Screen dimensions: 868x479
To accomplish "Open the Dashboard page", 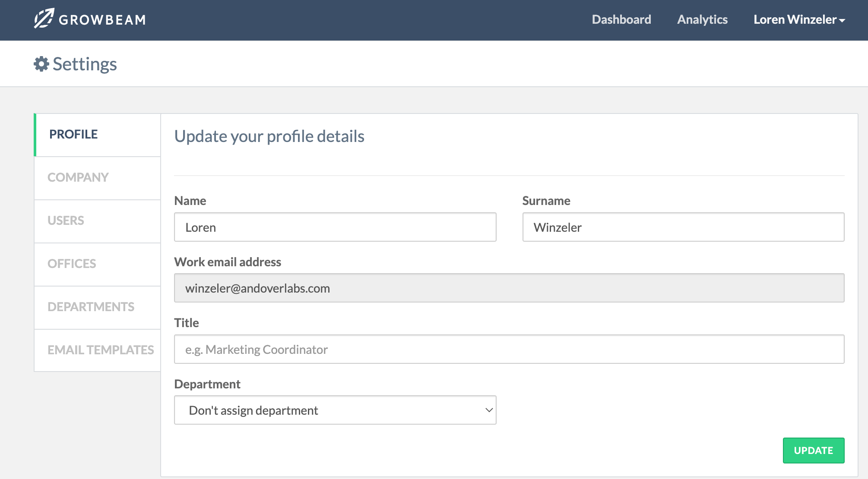I will pos(621,19).
